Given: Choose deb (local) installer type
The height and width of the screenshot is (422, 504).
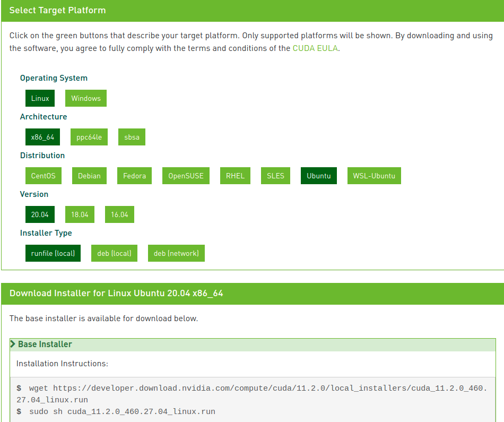Looking at the screenshot, I should [x=114, y=253].
